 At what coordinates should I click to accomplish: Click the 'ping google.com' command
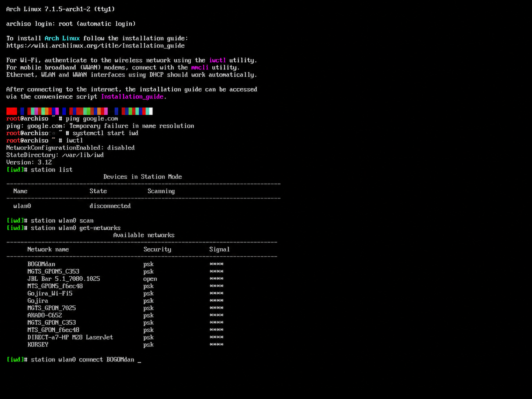[92, 119]
